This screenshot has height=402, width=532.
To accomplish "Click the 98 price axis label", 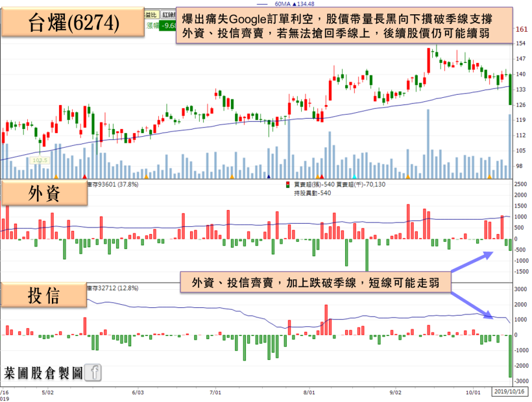I will point(519,166).
